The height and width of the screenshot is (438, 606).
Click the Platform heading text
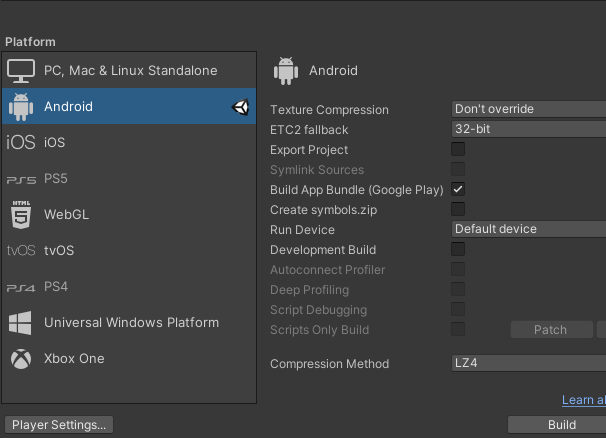30,42
